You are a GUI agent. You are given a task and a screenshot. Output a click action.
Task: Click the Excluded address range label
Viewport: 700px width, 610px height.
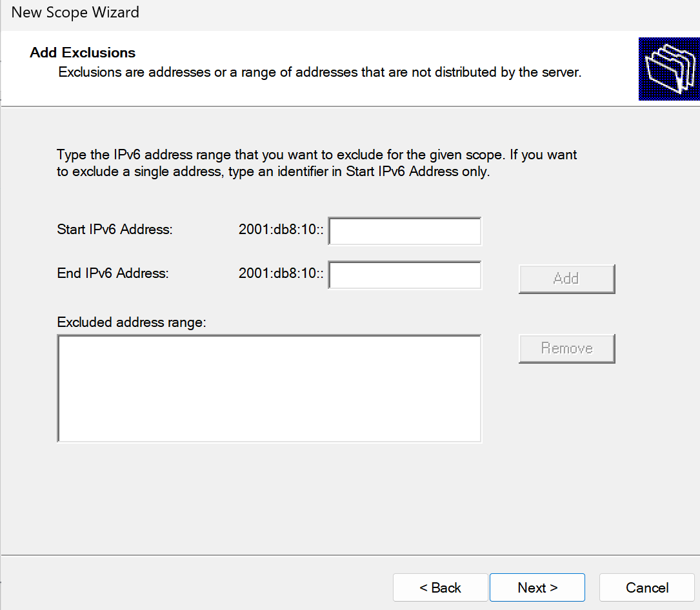click(x=132, y=322)
